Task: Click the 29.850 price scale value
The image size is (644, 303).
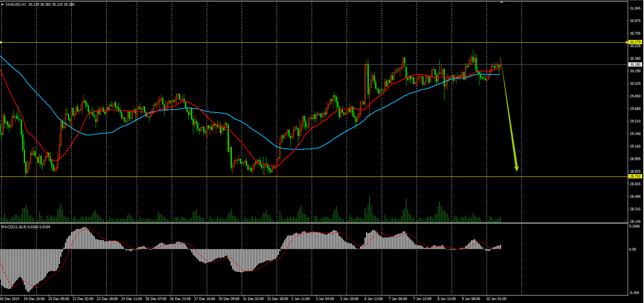Action: click(635, 96)
